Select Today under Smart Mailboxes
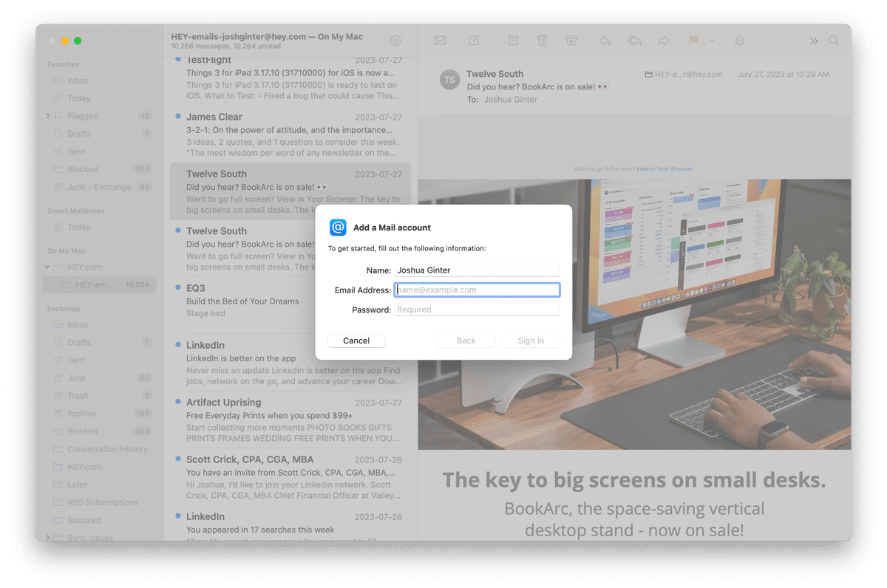 tap(99, 227)
